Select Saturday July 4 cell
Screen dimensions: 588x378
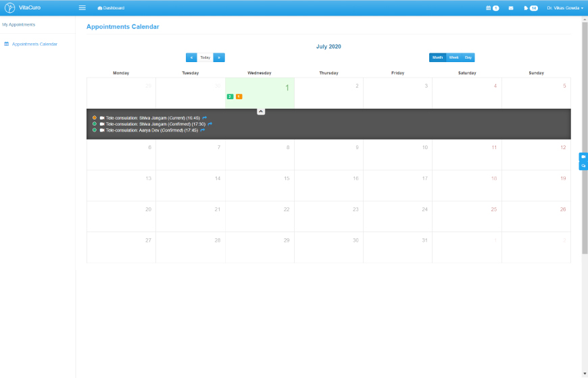(467, 93)
